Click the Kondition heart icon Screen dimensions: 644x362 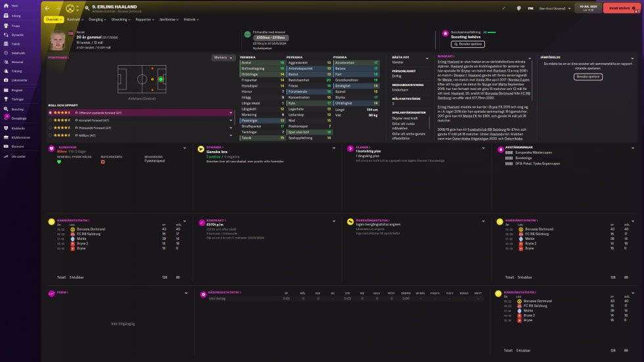pyautogui.click(x=51, y=148)
